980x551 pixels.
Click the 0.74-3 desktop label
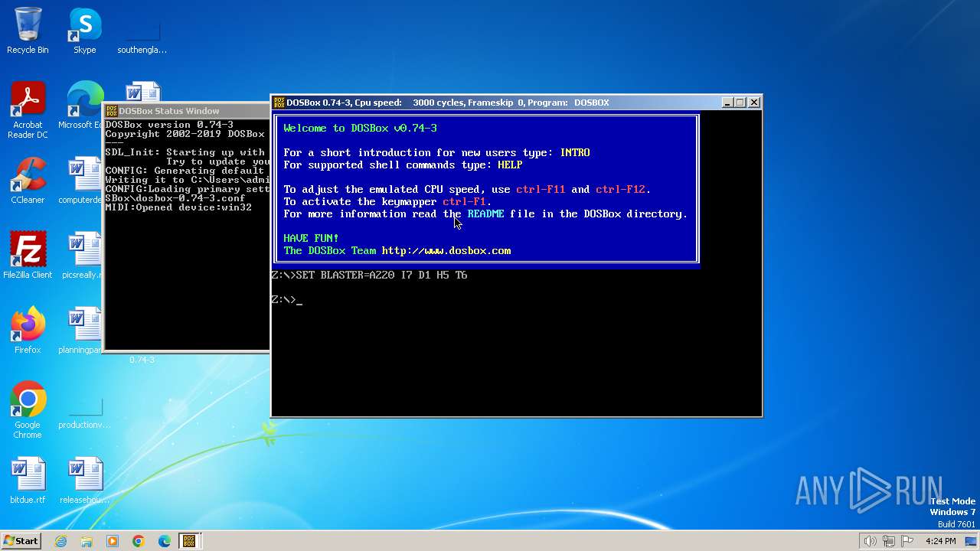click(142, 360)
